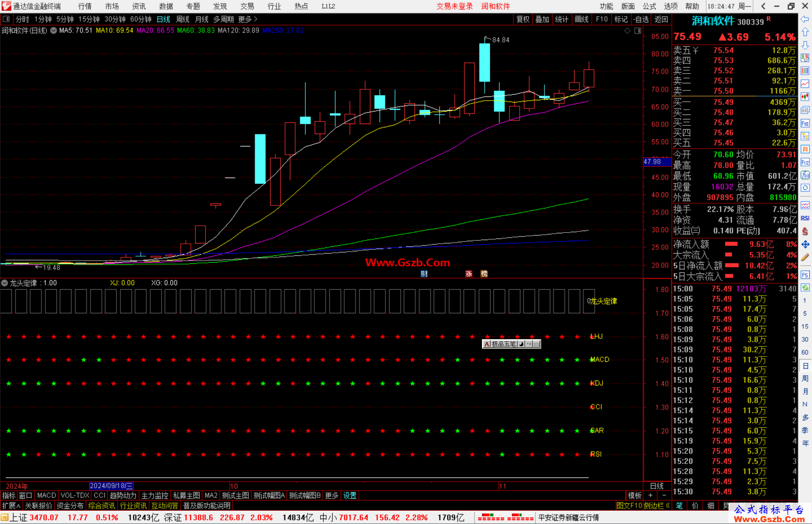The width and height of the screenshot is (812, 524).
Task: Select the 季 quarterly period in the sidebar
Action: pyautogui.click(x=805, y=430)
